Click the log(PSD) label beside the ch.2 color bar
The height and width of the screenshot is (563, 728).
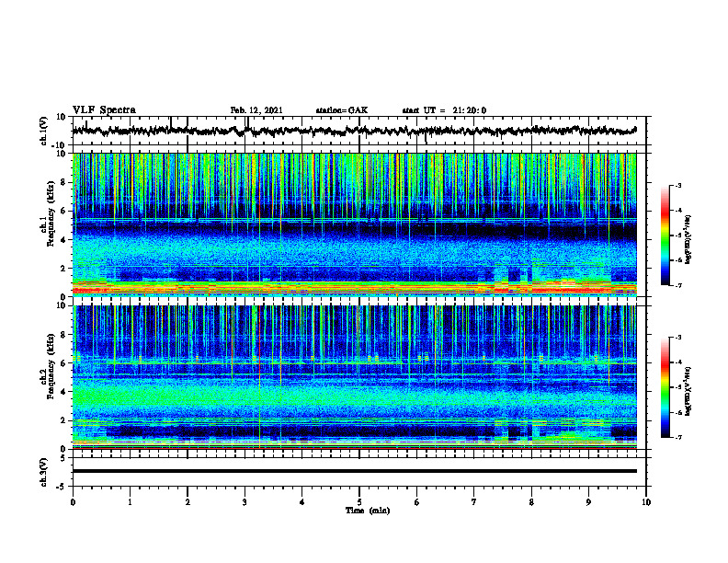(688, 391)
